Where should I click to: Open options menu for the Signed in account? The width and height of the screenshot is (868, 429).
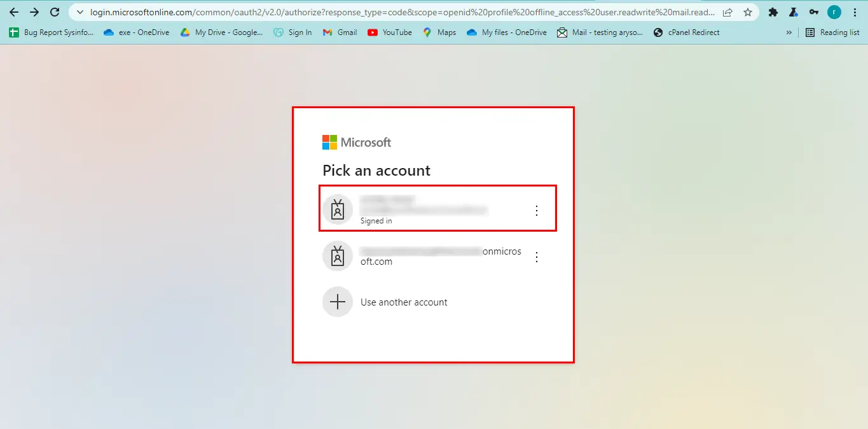[x=537, y=211]
